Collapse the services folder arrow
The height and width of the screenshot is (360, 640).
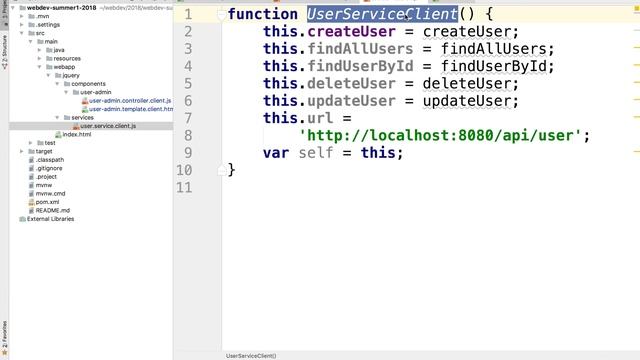pos(58,118)
